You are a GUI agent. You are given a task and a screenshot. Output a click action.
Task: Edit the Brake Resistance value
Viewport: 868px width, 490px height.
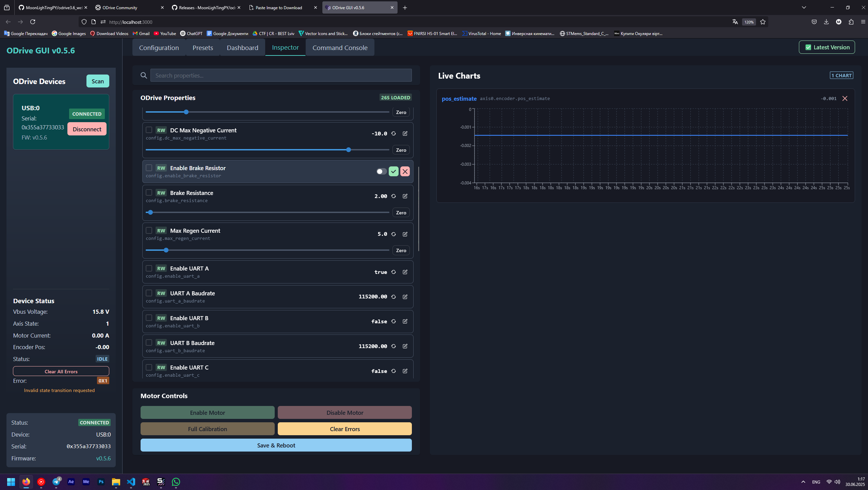(x=405, y=196)
